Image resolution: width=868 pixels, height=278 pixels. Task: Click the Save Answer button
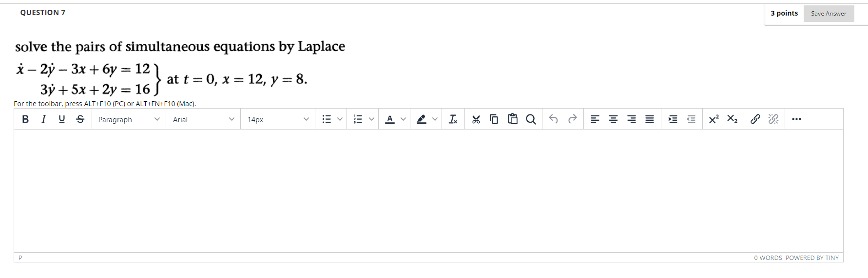829,14
